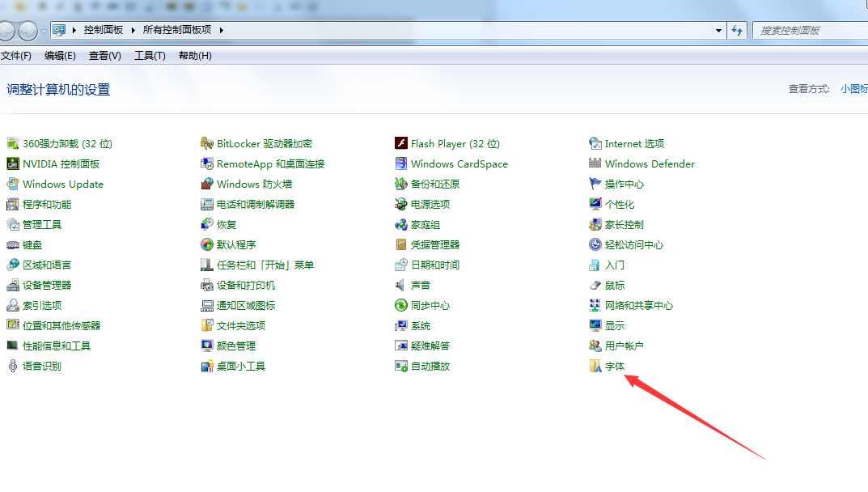Viewport: 868px width, 492px height.
Task: Open the 小图标 view mode dropdown
Action: click(x=854, y=89)
